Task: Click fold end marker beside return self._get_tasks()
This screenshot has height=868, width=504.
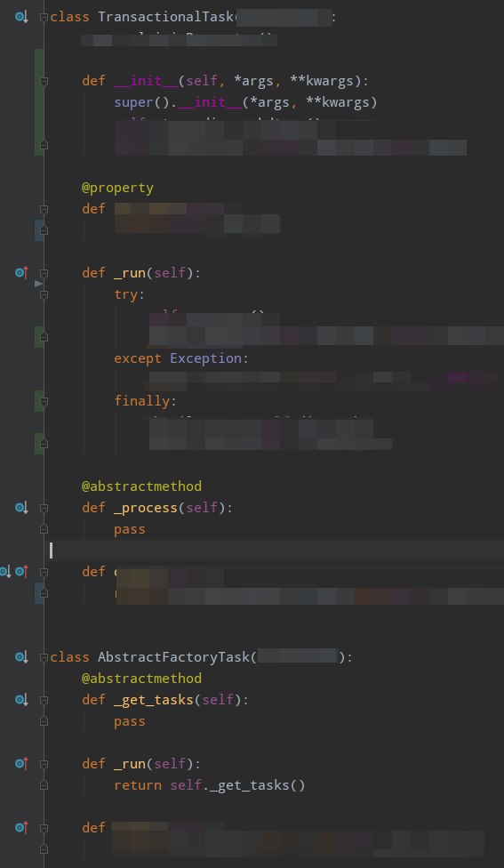Action: coord(44,785)
